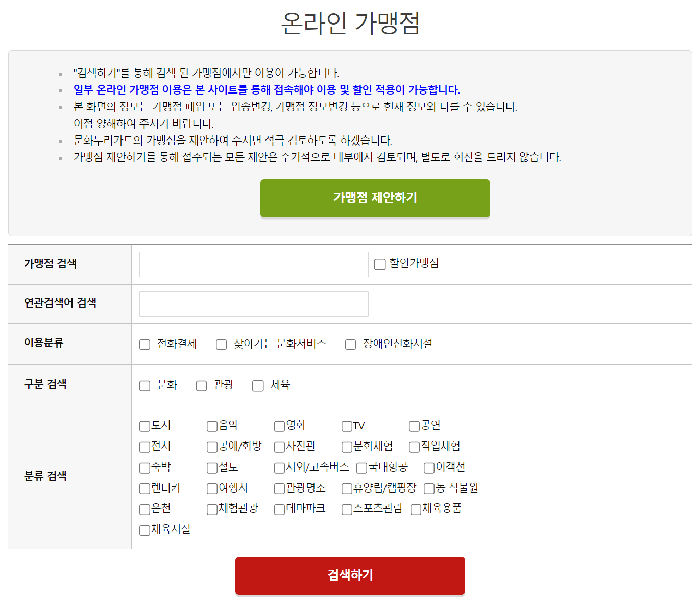
Task: Check the 관광 category checkbox
Action: point(202,386)
